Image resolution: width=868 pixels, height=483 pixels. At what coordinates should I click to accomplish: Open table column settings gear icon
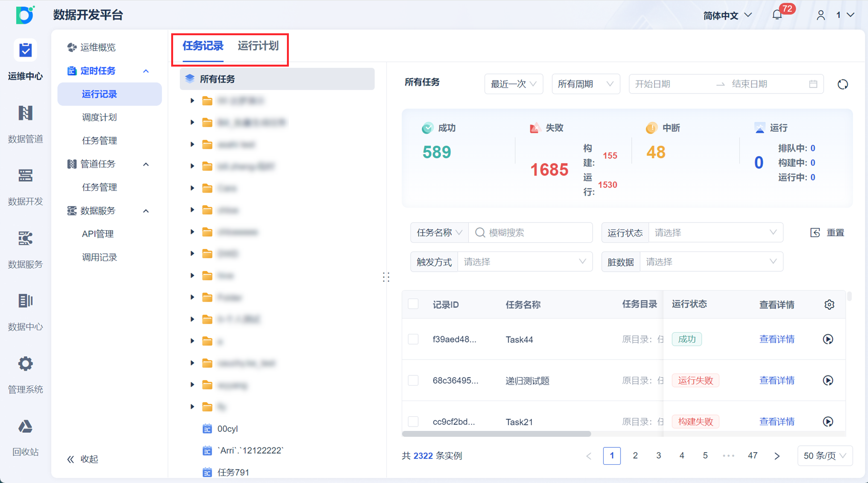tap(829, 304)
